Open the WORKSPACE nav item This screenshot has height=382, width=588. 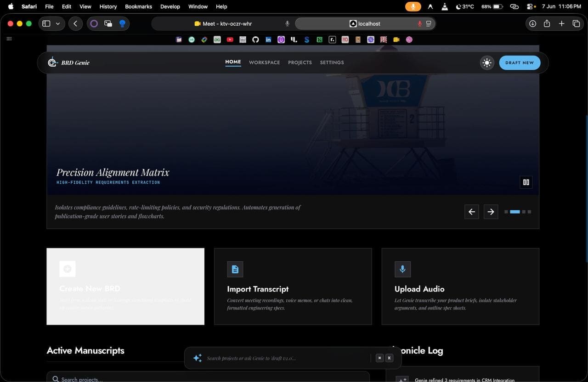(x=264, y=62)
